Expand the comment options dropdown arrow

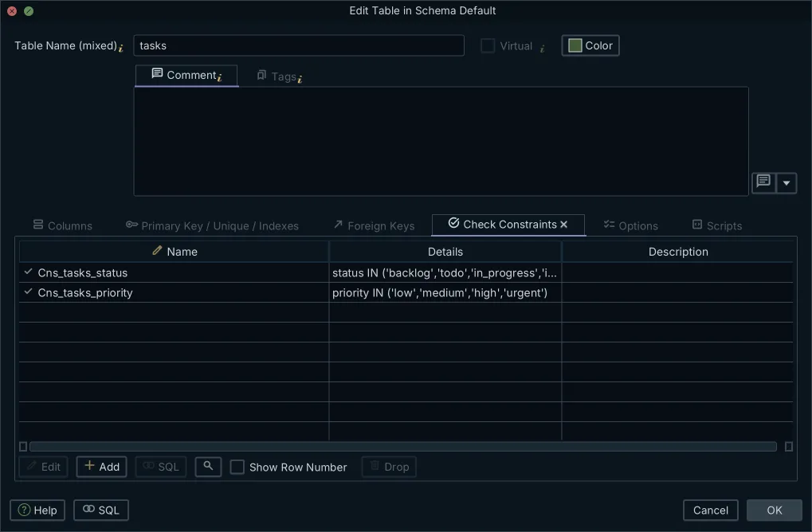787,182
